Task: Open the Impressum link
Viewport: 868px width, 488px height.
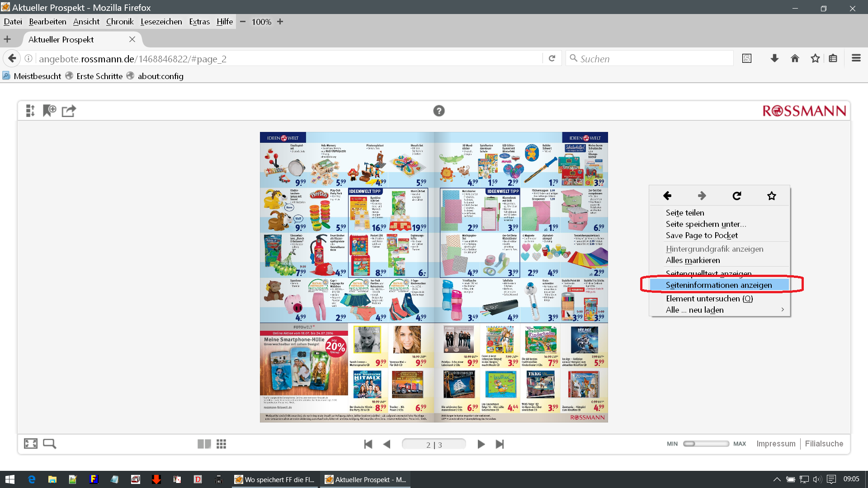Action: 776,444
